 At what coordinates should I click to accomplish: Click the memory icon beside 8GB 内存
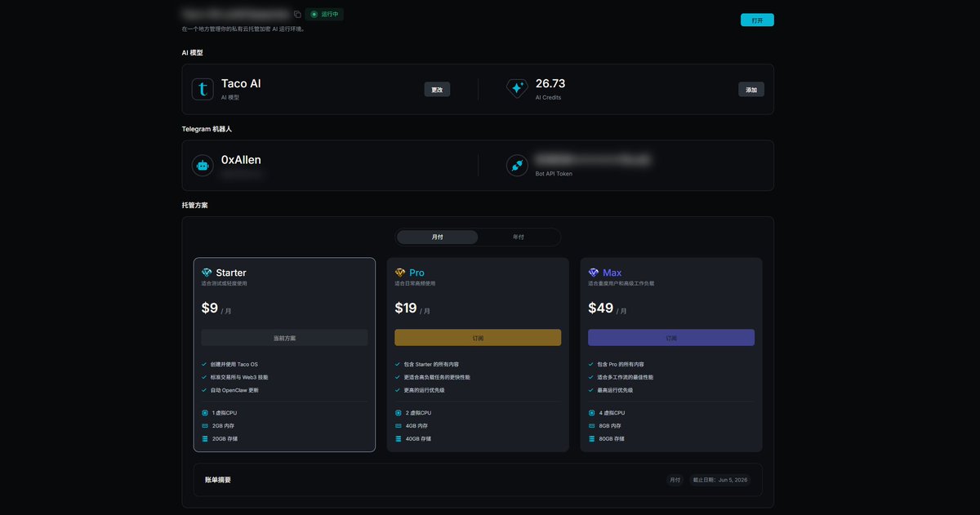(591, 426)
